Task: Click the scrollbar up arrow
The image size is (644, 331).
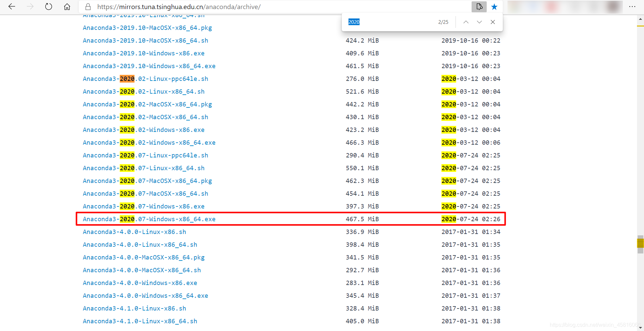Action: pos(641,19)
